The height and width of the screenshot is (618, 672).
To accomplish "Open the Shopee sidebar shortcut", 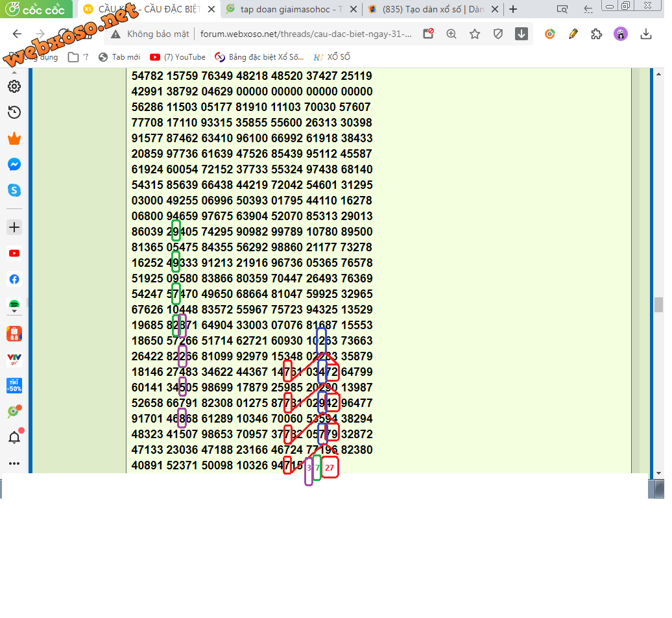I will coord(14,334).
